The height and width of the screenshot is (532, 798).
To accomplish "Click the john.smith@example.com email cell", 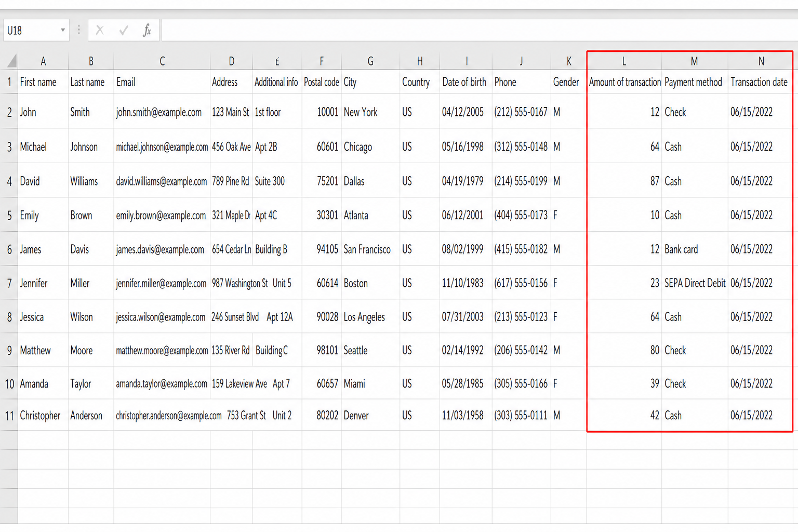I will click(x=162, y=112).
